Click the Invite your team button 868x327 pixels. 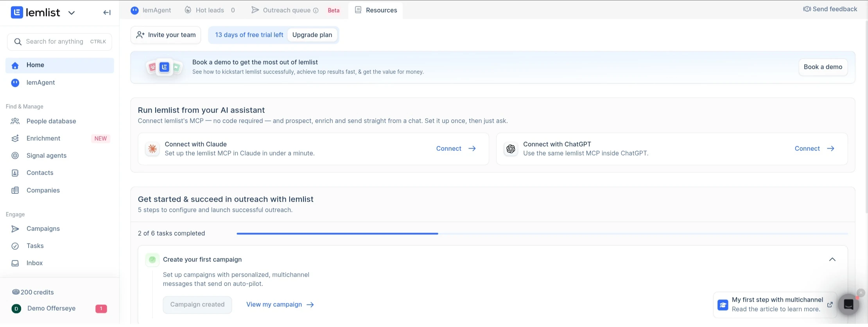click(166, 35)
